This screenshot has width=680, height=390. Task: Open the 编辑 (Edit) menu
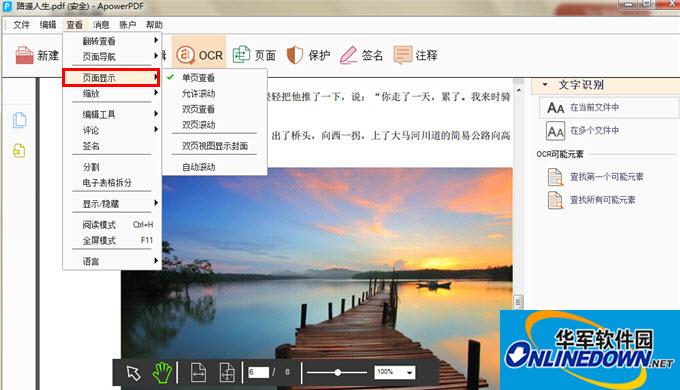click(48, 25)
